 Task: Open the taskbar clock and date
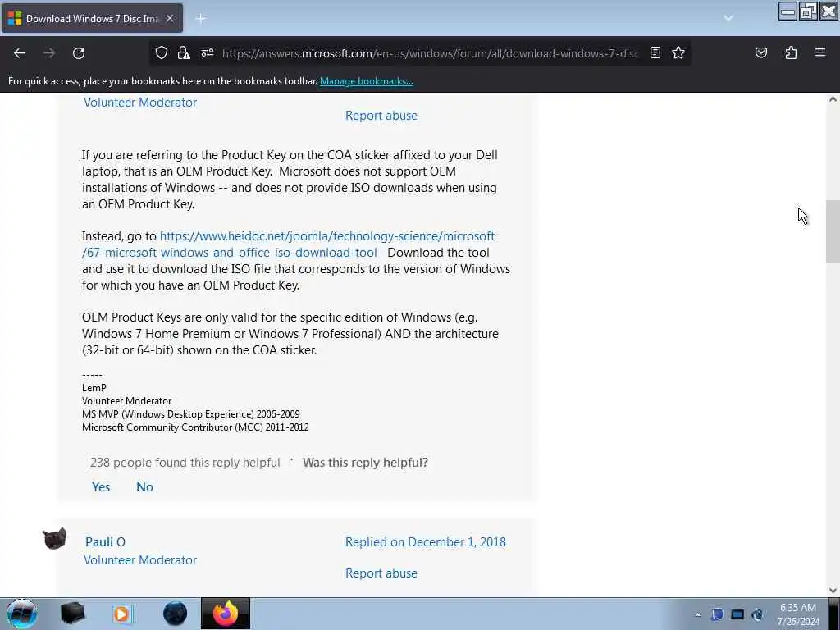click(798, 614)
